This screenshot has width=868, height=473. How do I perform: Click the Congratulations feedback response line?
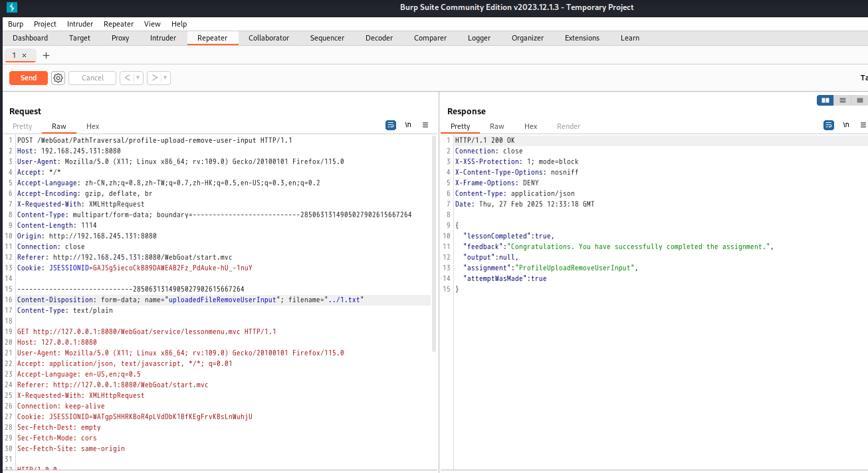pyautogui.click(x=619, y=246)
